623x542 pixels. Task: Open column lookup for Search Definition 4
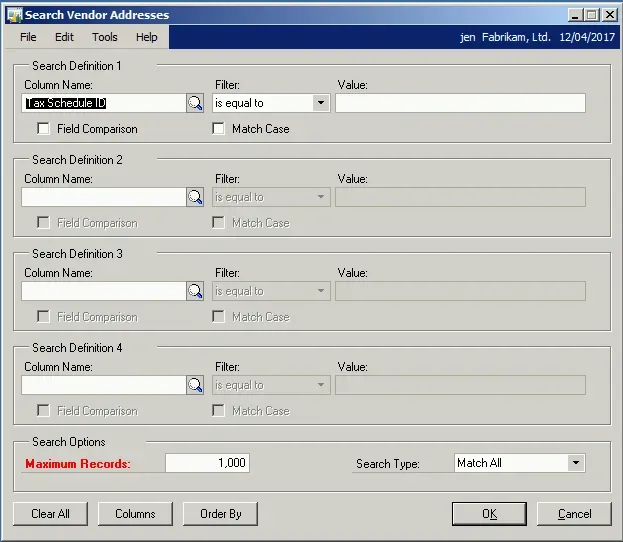tap(195, 385)
